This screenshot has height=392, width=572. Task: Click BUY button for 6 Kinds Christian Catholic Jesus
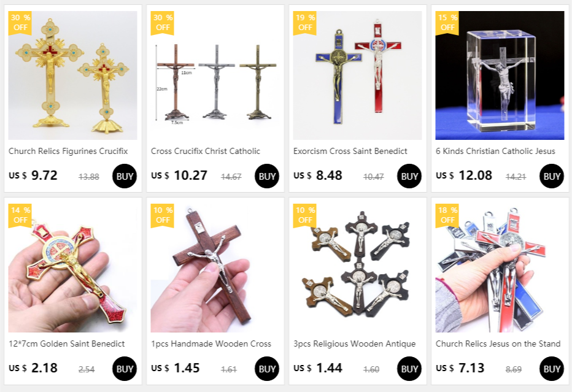pyautogui.click(x=552, y=176)
